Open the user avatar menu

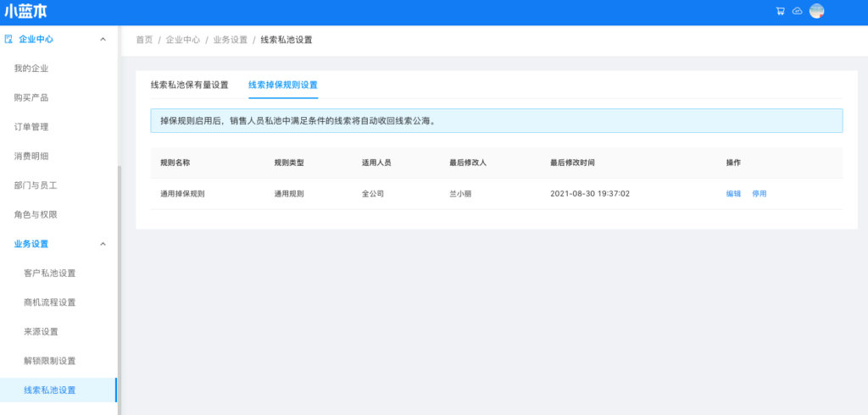tap(817, 11)
